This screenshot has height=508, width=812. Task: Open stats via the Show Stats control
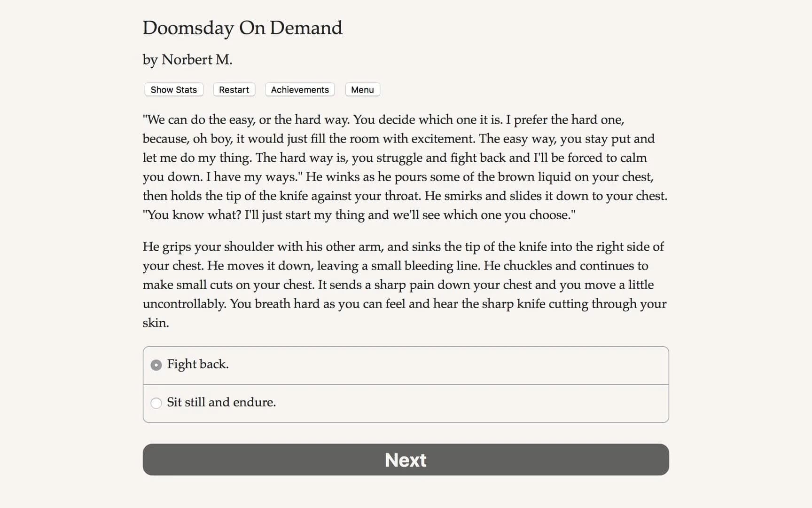[x=173, y=89]
